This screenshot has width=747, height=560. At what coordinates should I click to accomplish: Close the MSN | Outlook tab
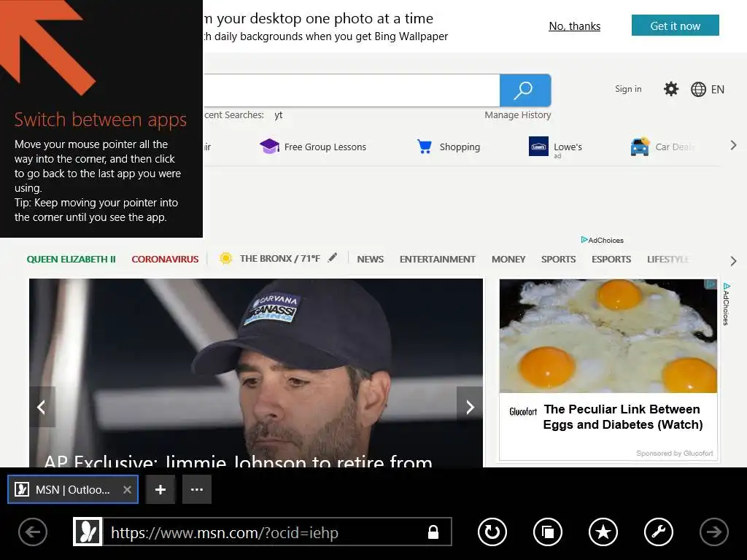[127, 489]
